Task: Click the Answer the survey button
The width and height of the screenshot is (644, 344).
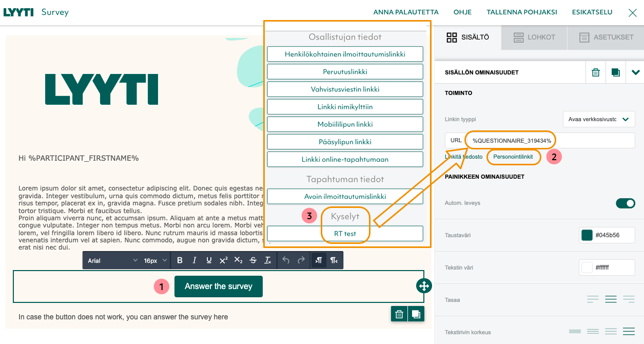Action: [x=219, y=286]
